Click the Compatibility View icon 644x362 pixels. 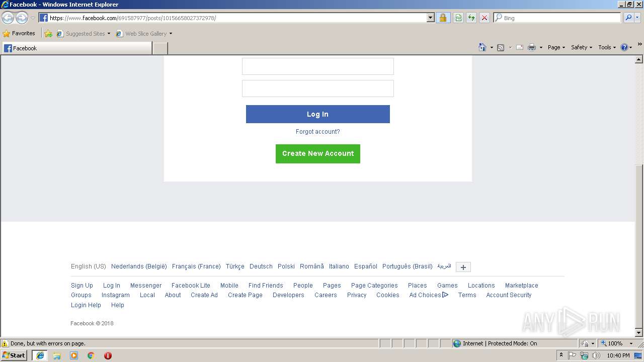click(x=458, y=18)
